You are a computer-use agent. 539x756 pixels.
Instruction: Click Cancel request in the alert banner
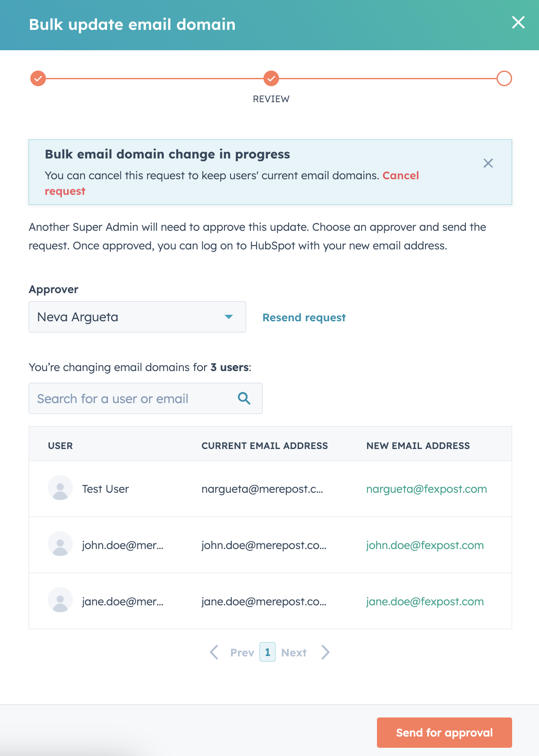tap(401, 175)
